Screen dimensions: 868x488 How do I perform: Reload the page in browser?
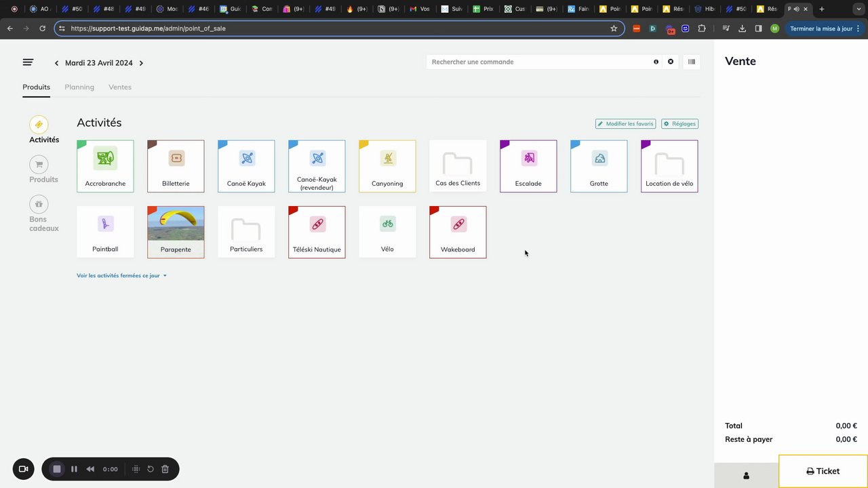click(x=42, y=28)
